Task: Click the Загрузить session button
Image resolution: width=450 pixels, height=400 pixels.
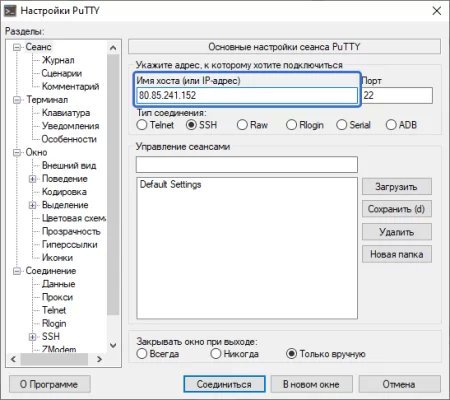Action: (397, 187)
